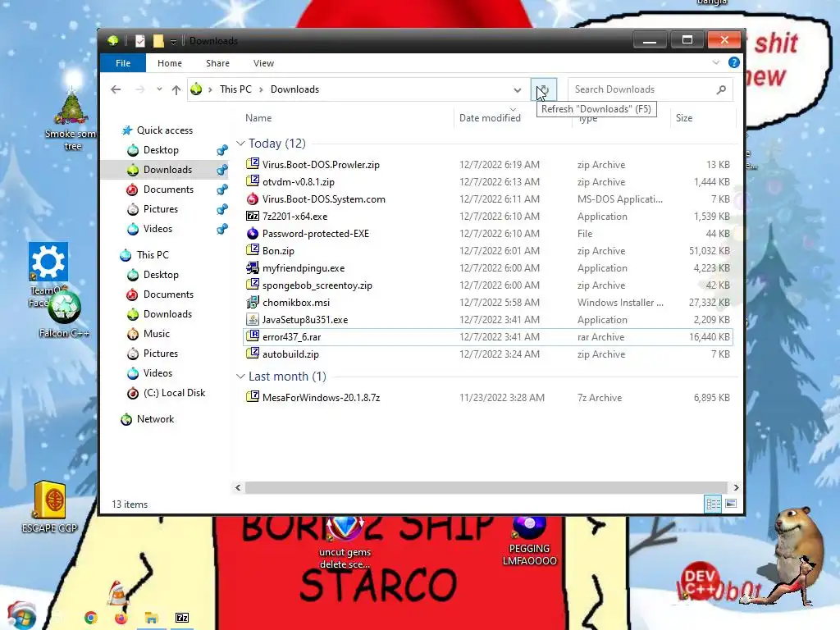Select MesaForWindows-20.1.8.7z file

[x=487, y=398]
